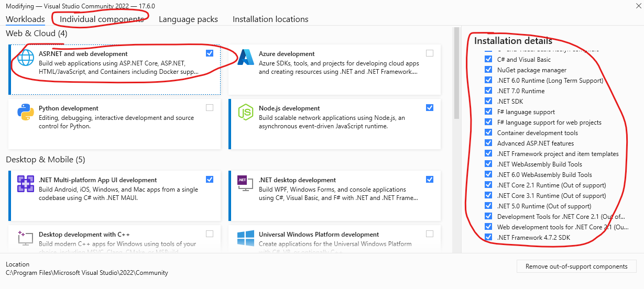Uncheck the .NET 7.0 Runtime component
This screenshot has width=644, height=289.
point(488,91)
